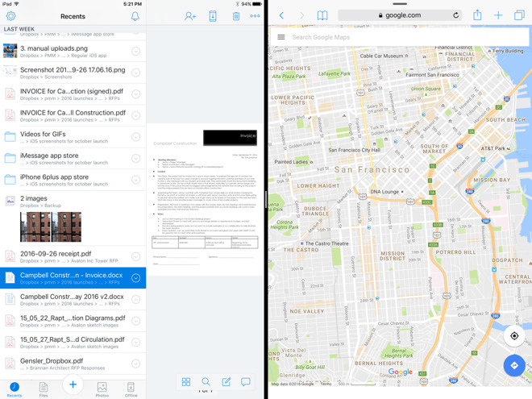The width and height of the screenshot is (532, 399).
Task: Search within document magnifier icon
Action: click(x=206, y=382)
